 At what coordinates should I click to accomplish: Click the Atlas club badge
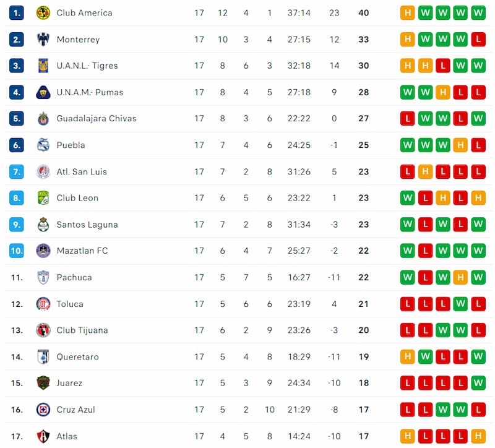pos(43,436)
